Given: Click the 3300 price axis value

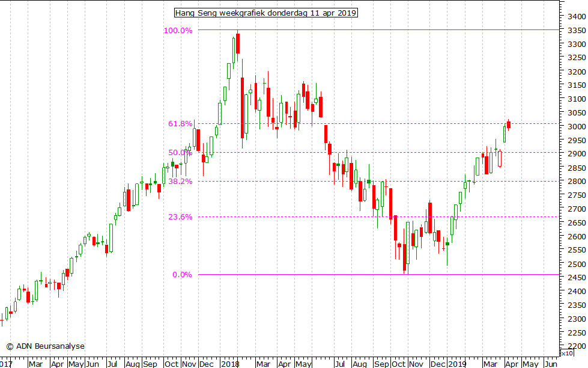Looking at the screenshot, I should [x=577, y=44].
